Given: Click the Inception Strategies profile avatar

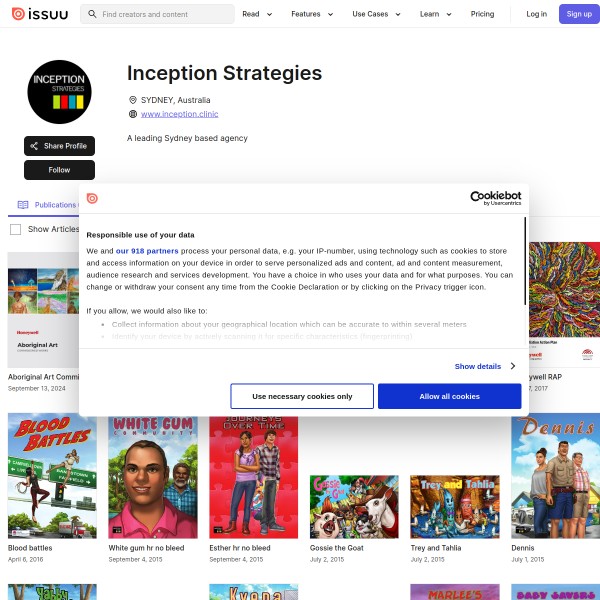Looking at the screenshot, I should tap(59, 92).
